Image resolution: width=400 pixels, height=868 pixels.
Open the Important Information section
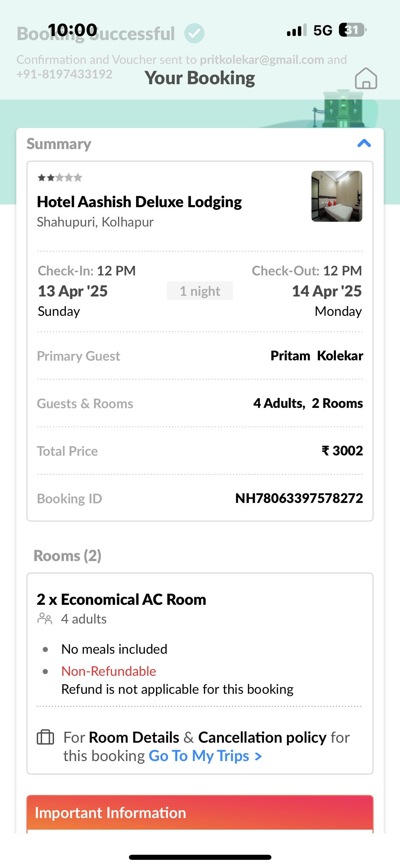(x=200, y=813)
